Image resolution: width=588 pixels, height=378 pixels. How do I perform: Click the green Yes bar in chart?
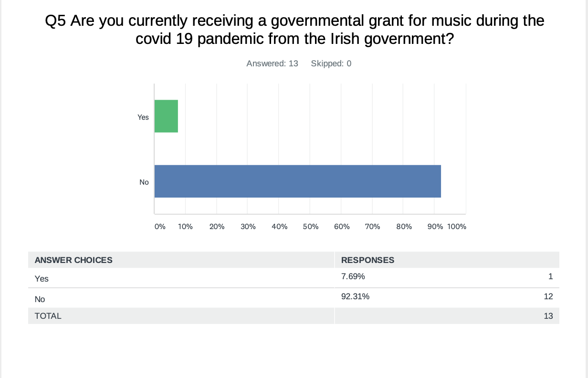click(166, 116)
